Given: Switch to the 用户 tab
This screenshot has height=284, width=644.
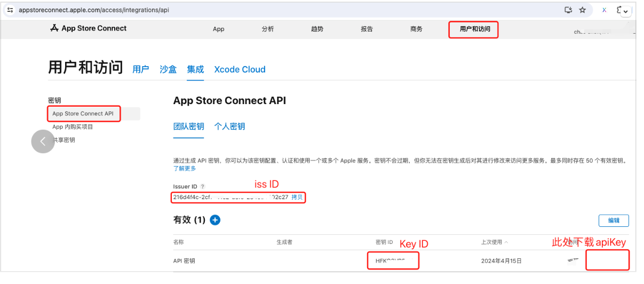Looking at the screenshot, I should [141, 69].
